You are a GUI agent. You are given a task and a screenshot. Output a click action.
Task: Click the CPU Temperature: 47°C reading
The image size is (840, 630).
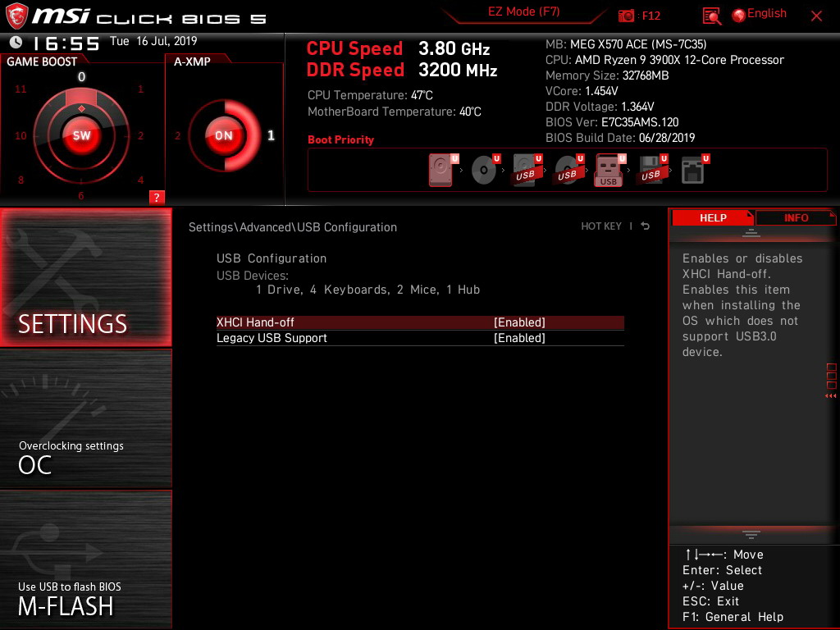coord(370,95)
